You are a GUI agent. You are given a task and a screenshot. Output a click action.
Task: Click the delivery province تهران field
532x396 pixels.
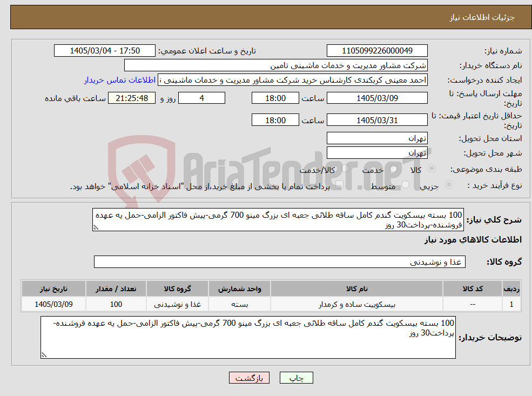pyautogui.click(x=377, y=138)
